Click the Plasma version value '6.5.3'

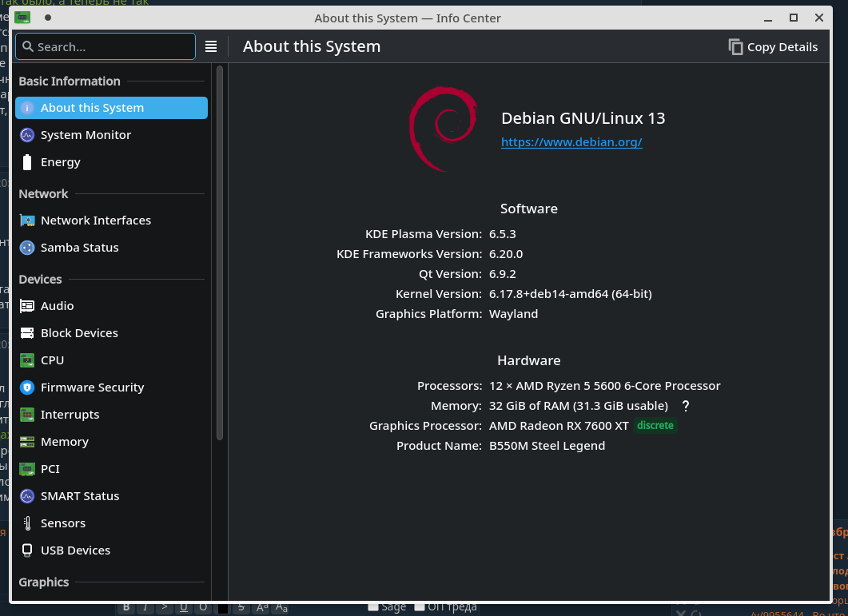(503, 234)
